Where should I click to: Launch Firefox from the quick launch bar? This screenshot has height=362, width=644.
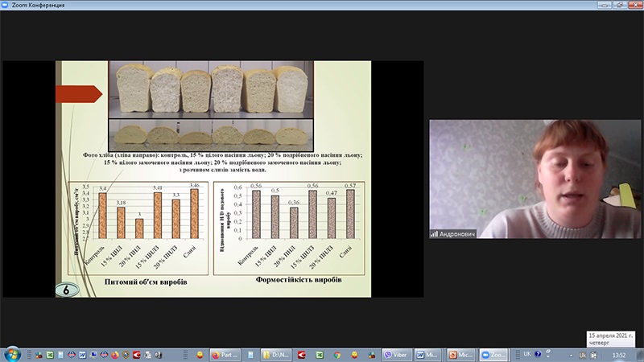pyautogui.click(x=115, y=355)
